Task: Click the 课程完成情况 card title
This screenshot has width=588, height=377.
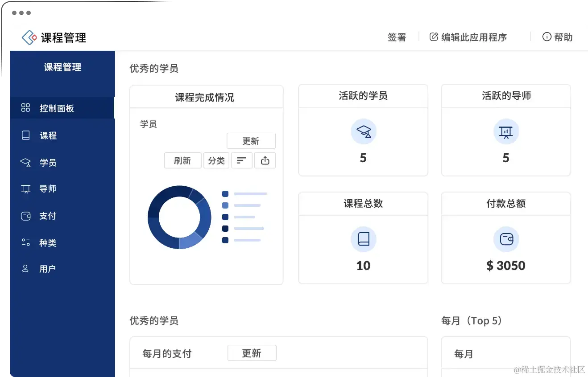Action: pyautogui.click(x=205, y=97)
